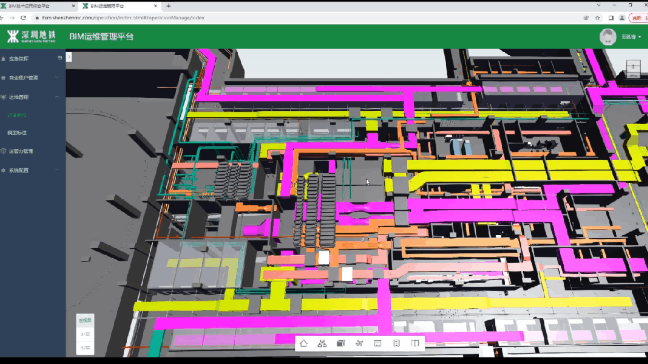Image resolution: width=648 pixels, height=364 pixels.
Task: Click the fan-shaped icon in bottom toolbar
Action: pos(360,343)
